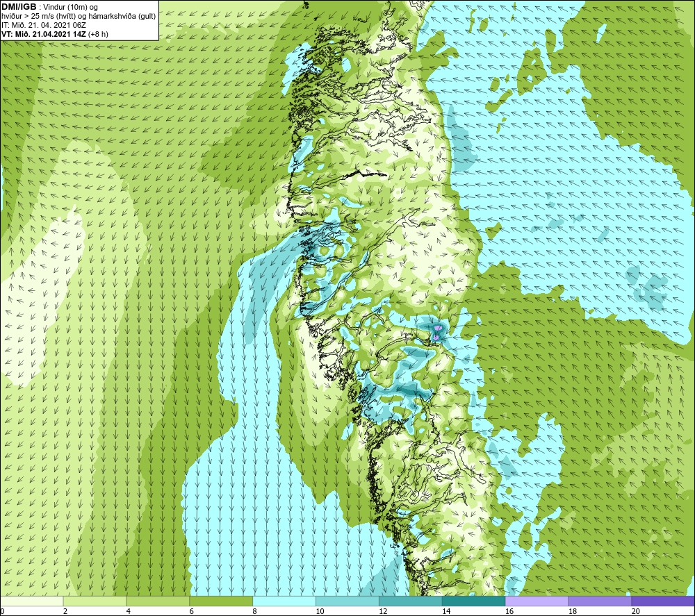Click the legend scale label "4"
Screen dimensions: 695x616
pyautogui.click(x=129, y=611)
